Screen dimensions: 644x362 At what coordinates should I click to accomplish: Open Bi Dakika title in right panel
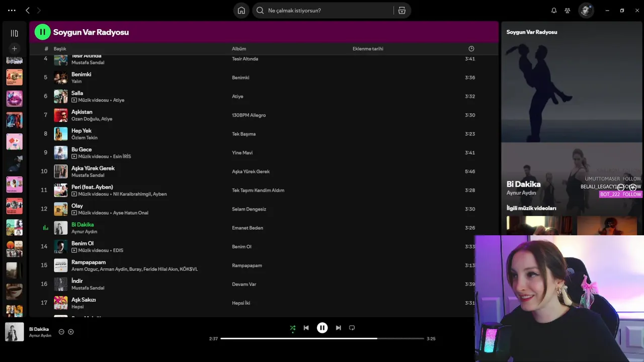[x=523, y=184]
